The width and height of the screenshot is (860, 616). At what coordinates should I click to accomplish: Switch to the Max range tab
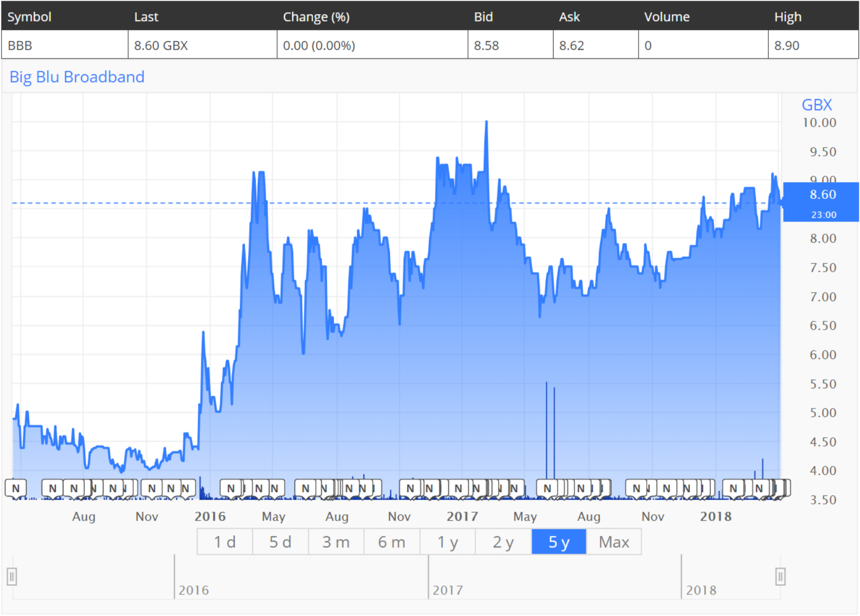[x=614, y=542]
